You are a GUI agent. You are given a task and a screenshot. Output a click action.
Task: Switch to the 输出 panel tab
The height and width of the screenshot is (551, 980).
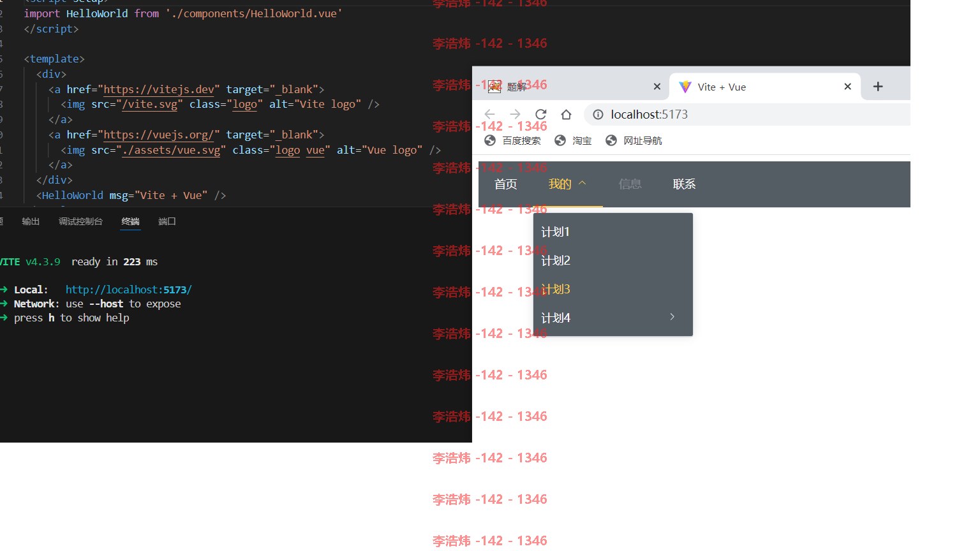[31, 221]
